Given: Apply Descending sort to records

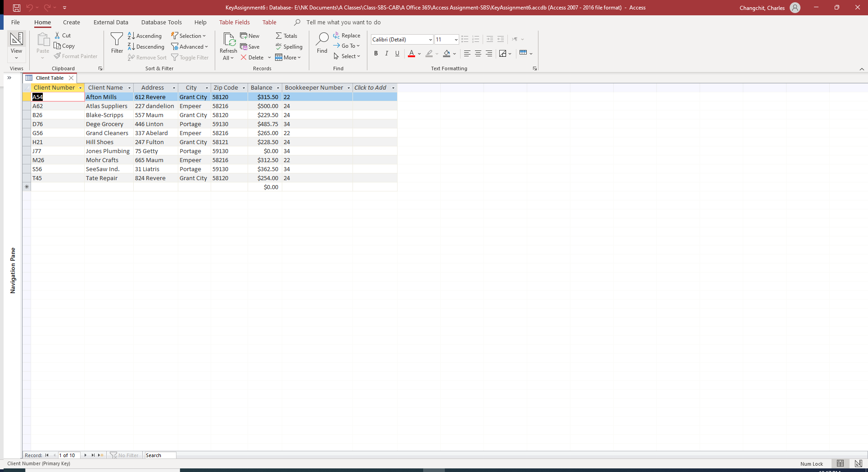Looking at the screenshot, I should pyautogui.click(x=146, y=46).
